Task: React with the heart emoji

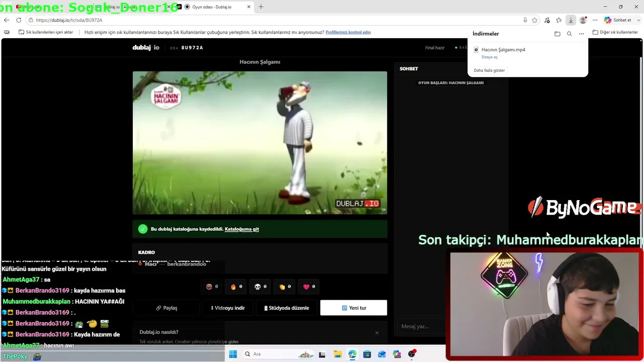Action: coord(309,287)
